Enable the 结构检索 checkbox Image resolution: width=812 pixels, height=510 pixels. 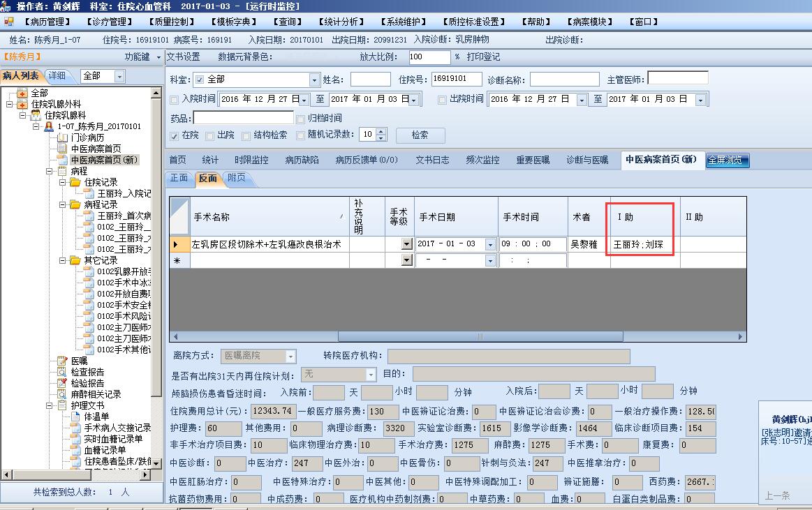pos(246,136)
